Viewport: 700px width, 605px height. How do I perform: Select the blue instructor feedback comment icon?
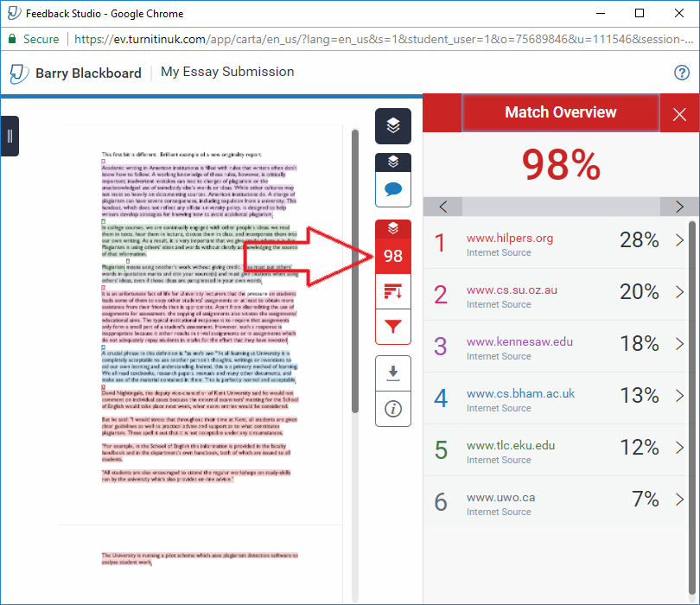393,190
